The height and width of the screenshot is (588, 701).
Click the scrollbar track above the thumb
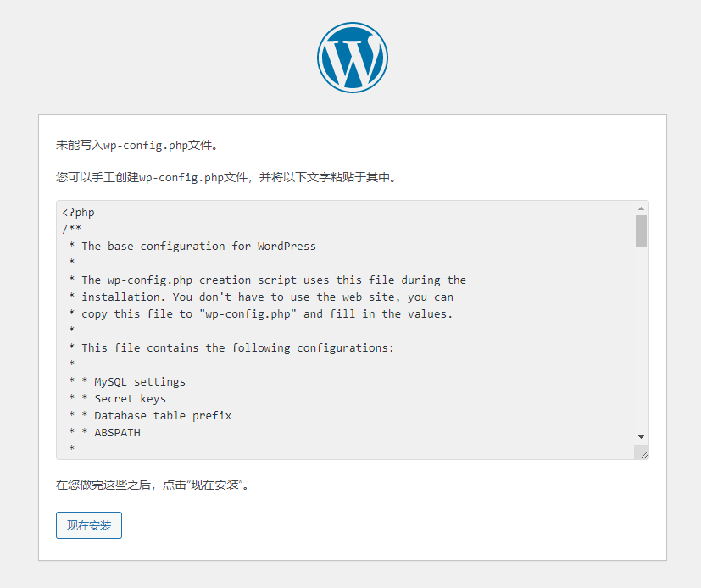642,214
